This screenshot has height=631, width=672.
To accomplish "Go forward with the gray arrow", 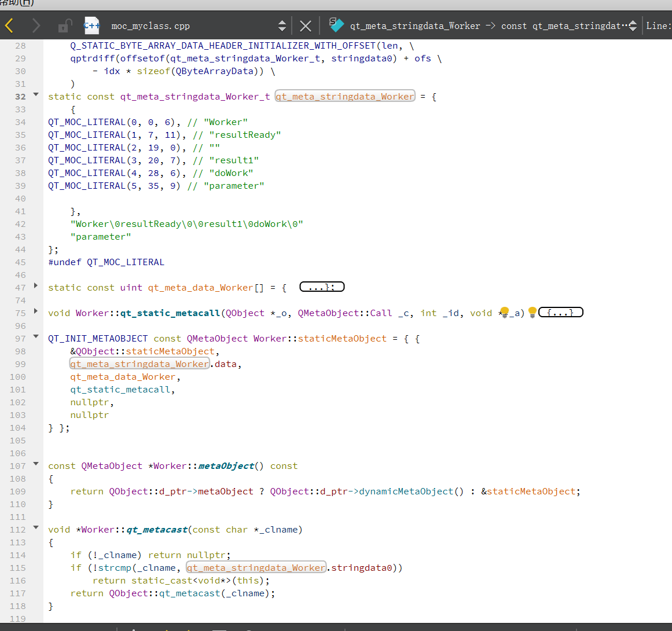I will click(36, 25).
